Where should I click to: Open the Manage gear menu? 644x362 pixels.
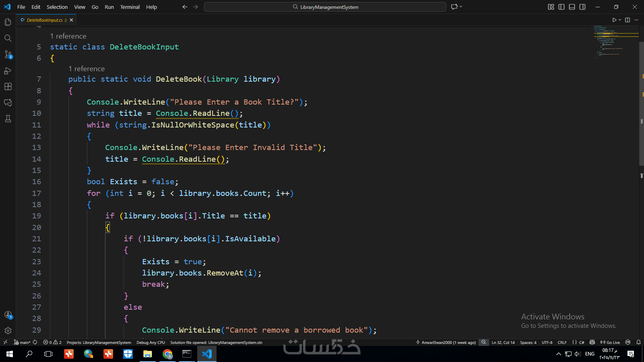(8, 331)
